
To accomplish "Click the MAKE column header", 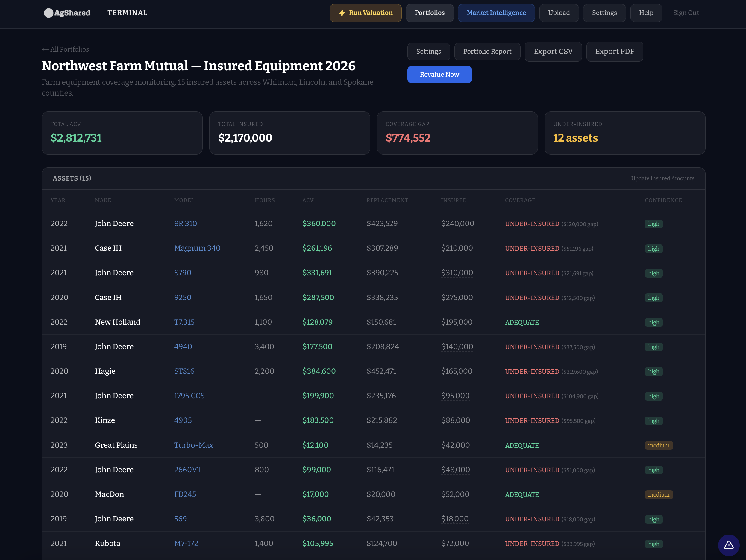I will (103, 200).
